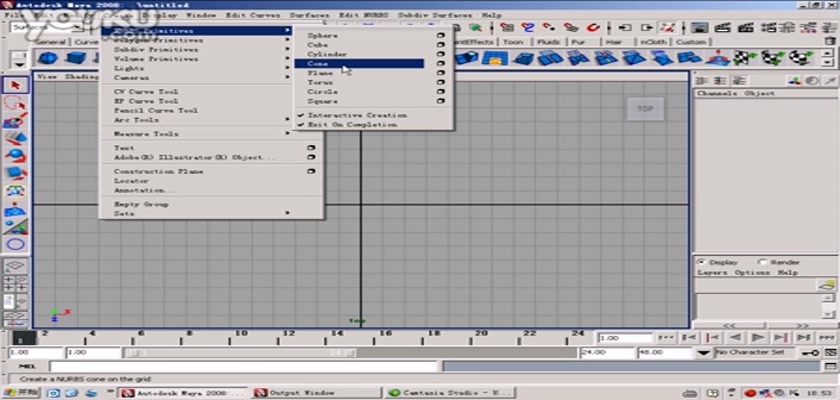
Task: Click the MEL command input field
Action: coord(300,366)
